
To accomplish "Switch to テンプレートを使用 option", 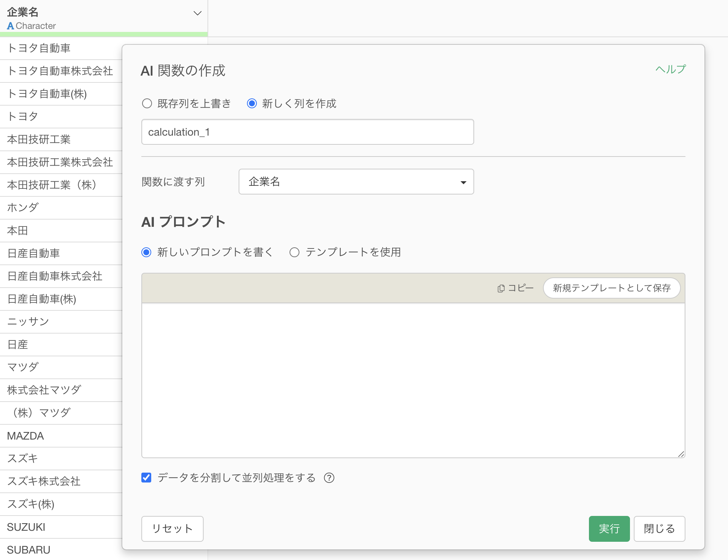I will click(x=294, y=252).
